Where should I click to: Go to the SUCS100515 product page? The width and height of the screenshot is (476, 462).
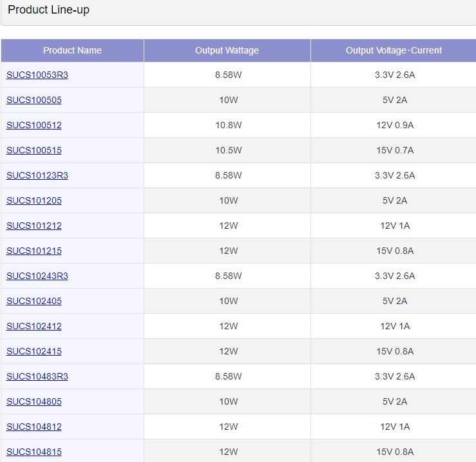(34, 150)
